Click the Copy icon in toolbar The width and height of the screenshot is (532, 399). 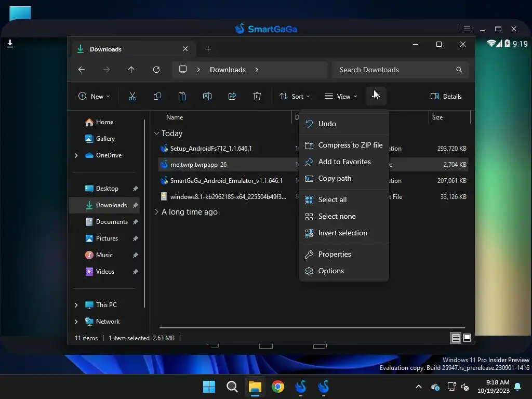point(157,96)
